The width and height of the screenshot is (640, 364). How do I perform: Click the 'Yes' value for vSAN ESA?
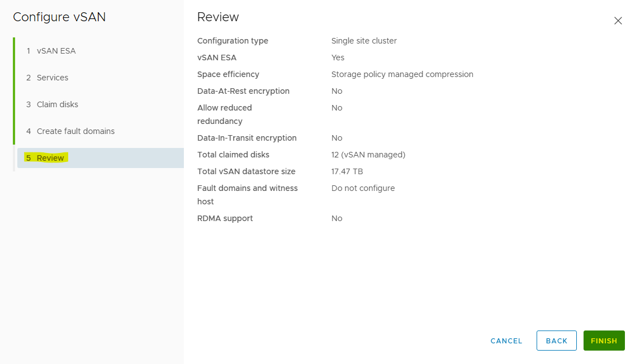(338, 58)
